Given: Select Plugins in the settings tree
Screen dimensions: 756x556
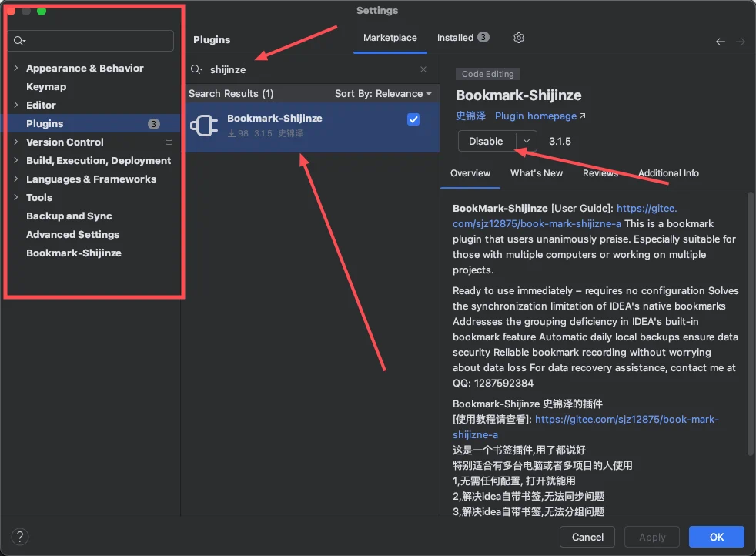Looking at the screenshot, I should [91, 123].
